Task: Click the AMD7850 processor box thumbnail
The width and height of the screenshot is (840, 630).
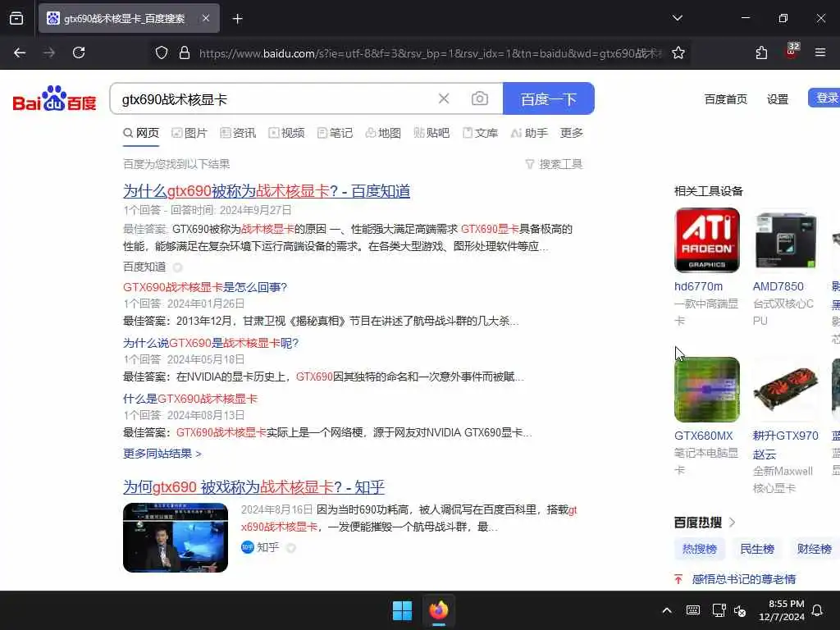Action: point(785,240)
